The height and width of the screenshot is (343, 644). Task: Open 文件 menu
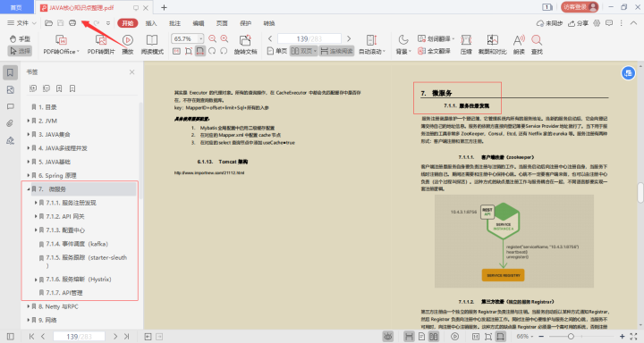[21, 23]
